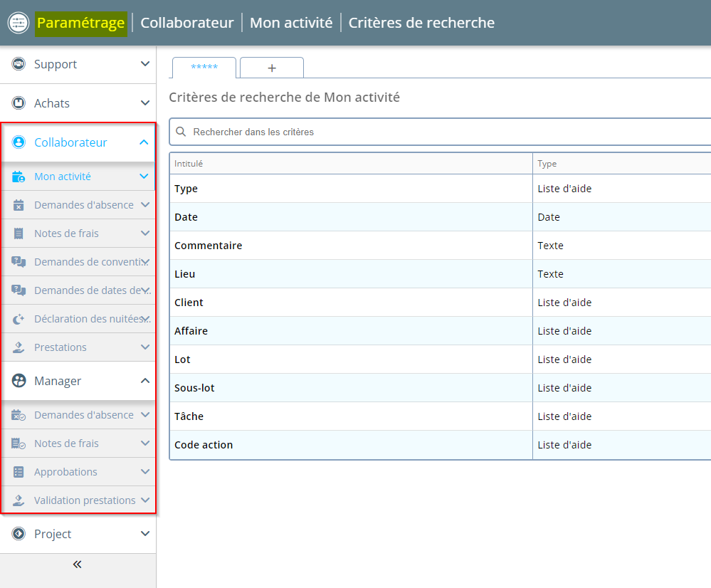
Task: Expand the Support section chevron
Action: [144, 64]
